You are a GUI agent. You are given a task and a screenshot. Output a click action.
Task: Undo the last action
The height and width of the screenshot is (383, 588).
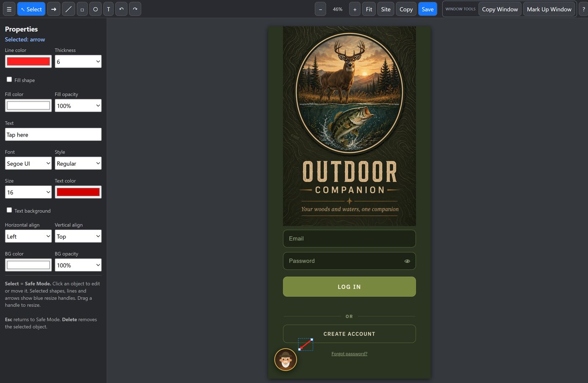point(121,9)
